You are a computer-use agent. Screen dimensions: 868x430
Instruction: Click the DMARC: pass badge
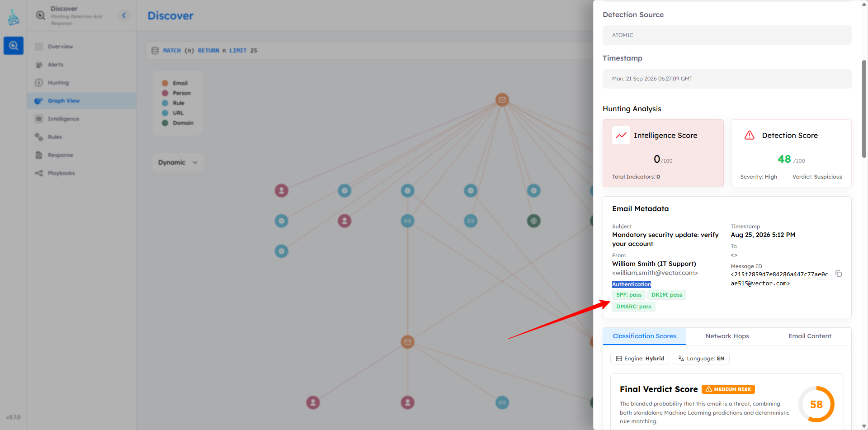tap(634, 307)
